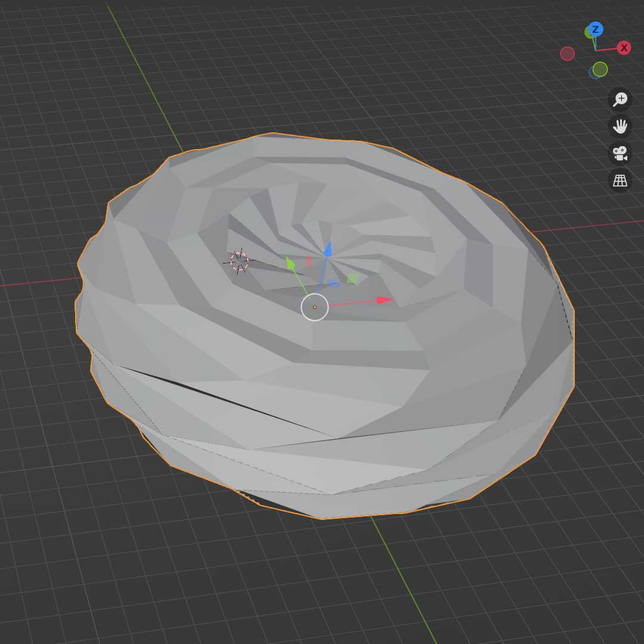Toggle the camera view icon
The width and height of the screenshot is (644, 644).
coord(620,153)
